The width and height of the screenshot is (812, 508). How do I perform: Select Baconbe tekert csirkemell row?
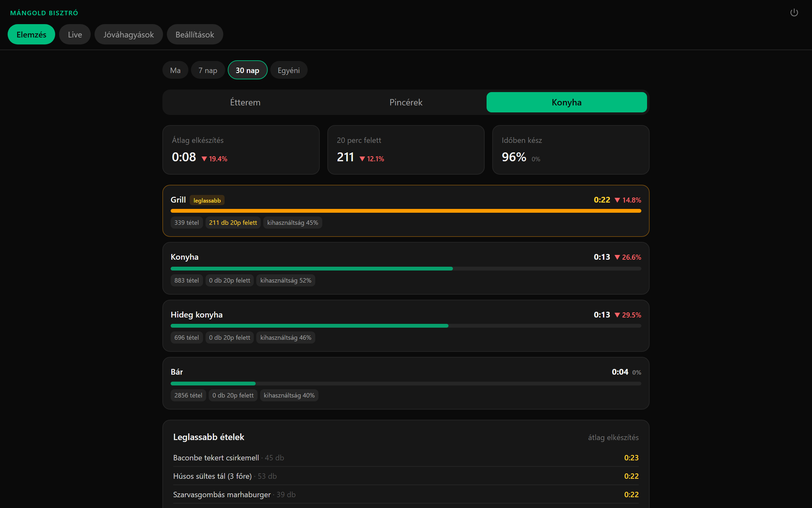pos(406,458)
